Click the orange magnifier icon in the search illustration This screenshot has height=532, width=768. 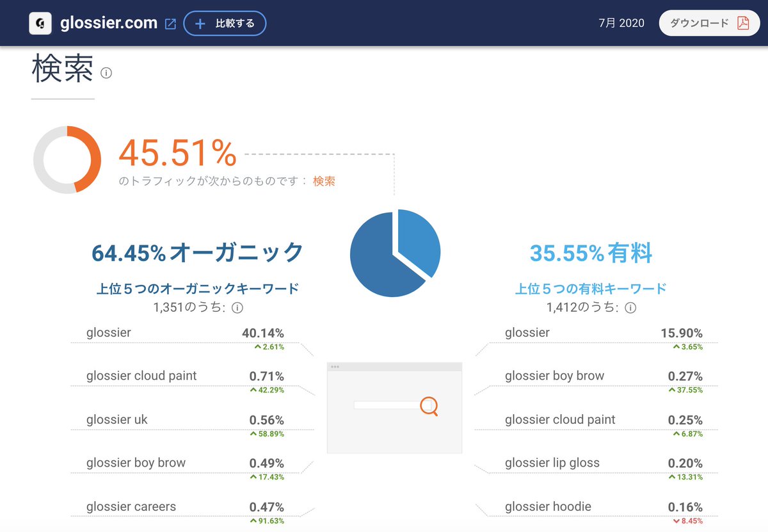pyautogui.click(x=429, y=406)
